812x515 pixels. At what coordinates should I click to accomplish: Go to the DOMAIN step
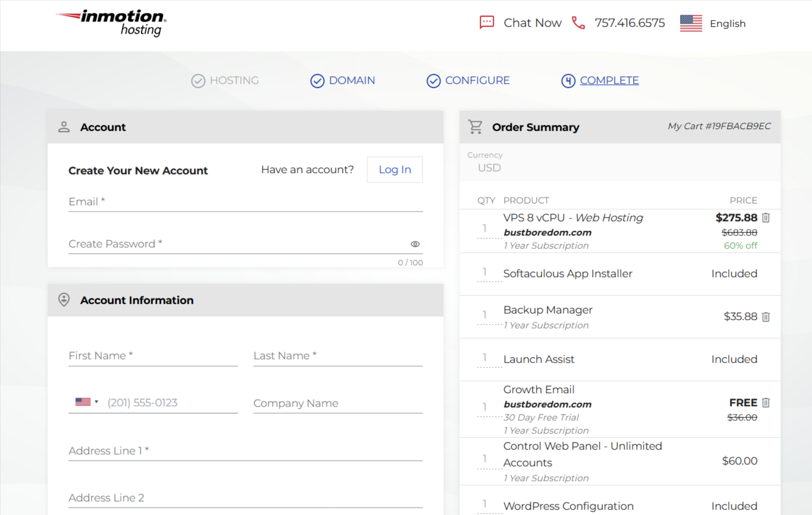click(352, 80)
